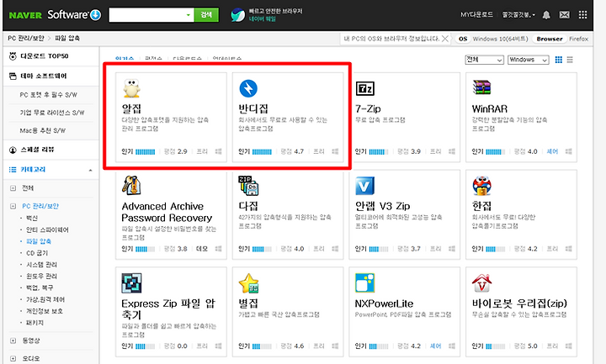Expand the 동영상 category tree node
The width and height of the screenshot is (606, 364).
point(13,340)
